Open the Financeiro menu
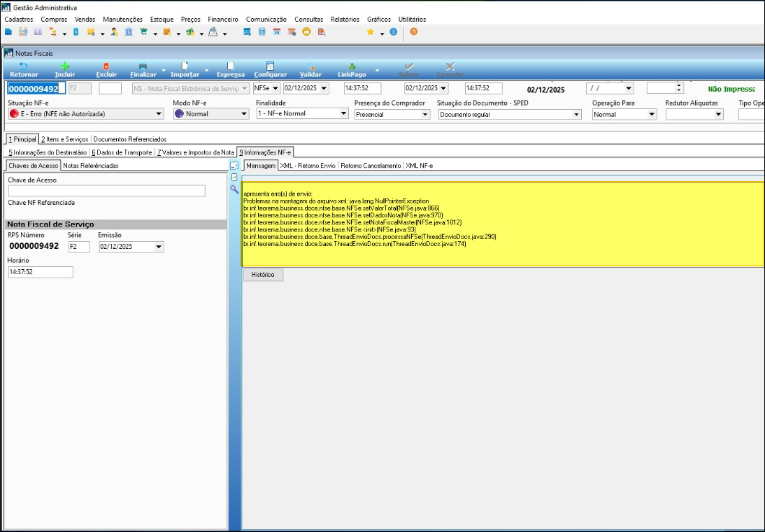The height and width of the screenshot is (532, 765). click(223, 20)
